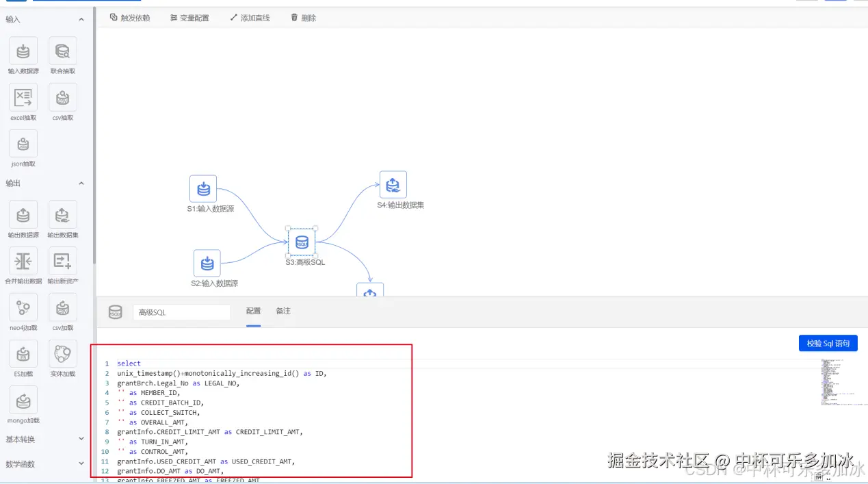
Task: Select the 实体加载 entity load icon
Action: click(x=62, y=354)
